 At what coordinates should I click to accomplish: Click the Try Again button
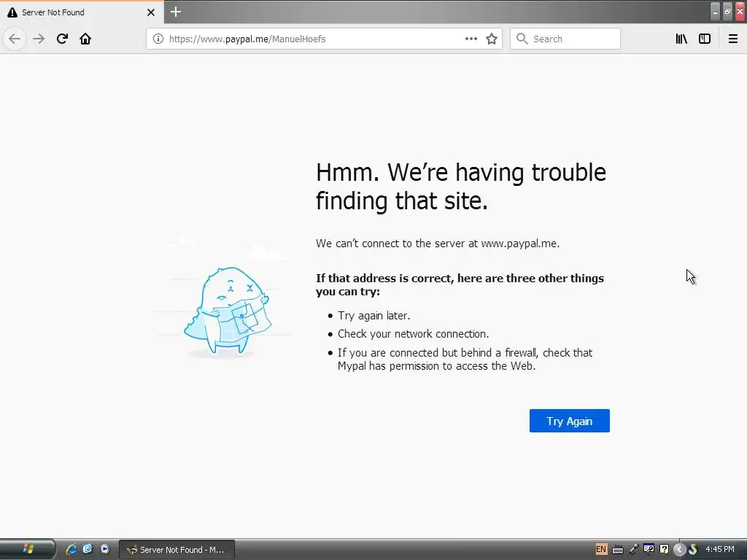coord(569,421)
